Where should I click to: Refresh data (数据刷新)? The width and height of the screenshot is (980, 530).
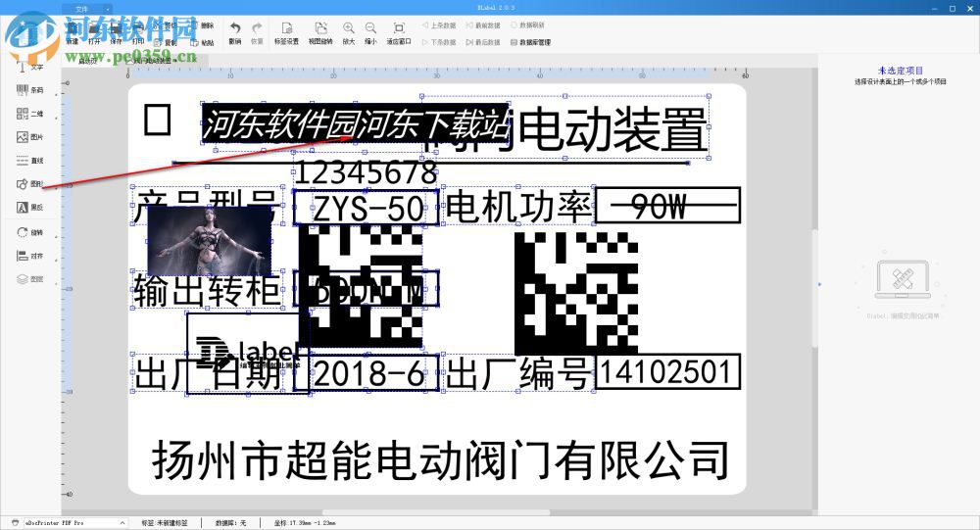pos(527,25)
